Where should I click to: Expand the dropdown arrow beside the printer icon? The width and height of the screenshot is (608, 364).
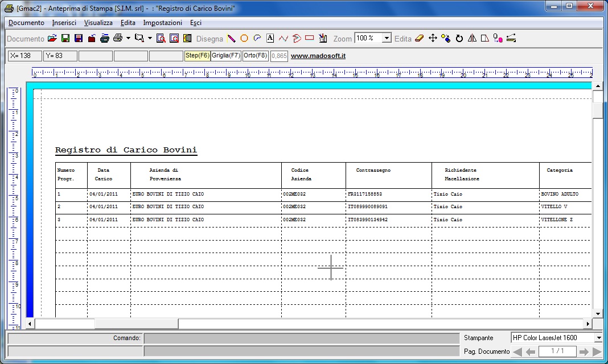pyautogui.click(x=128, y=38)
